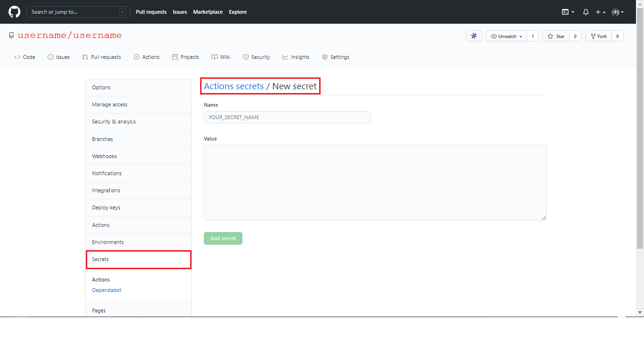
Task: Click the blue asterisk feature preview icon
Action: 474,36
